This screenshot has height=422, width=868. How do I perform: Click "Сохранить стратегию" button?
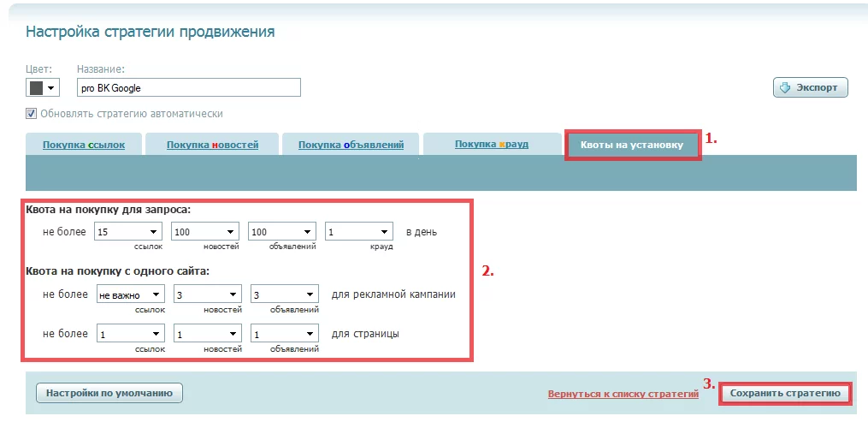pyautogui.click(x=785, y=393)
